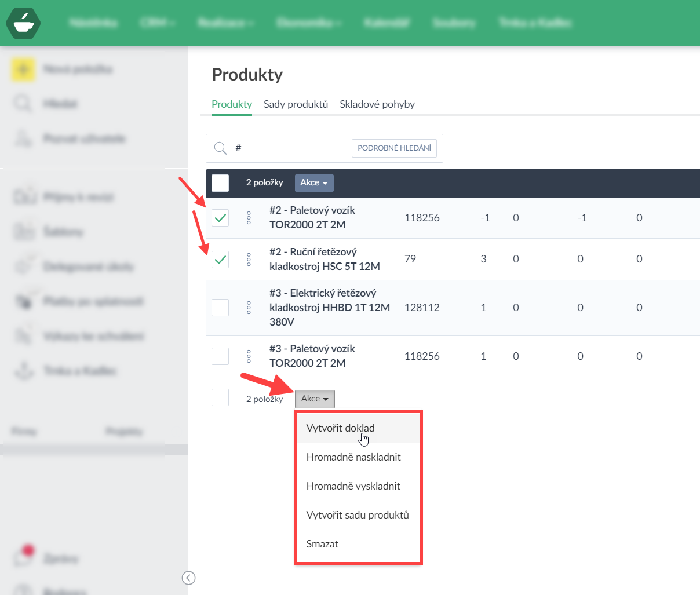Switch to Sady produktů tab
The image size is (700, 595).
296,104
